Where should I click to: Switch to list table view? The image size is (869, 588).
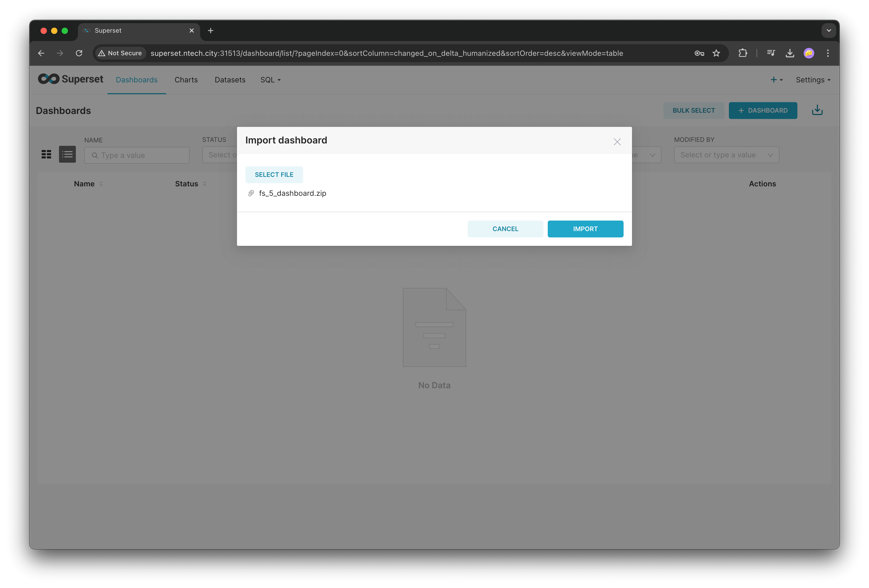[x=67, y=155]
